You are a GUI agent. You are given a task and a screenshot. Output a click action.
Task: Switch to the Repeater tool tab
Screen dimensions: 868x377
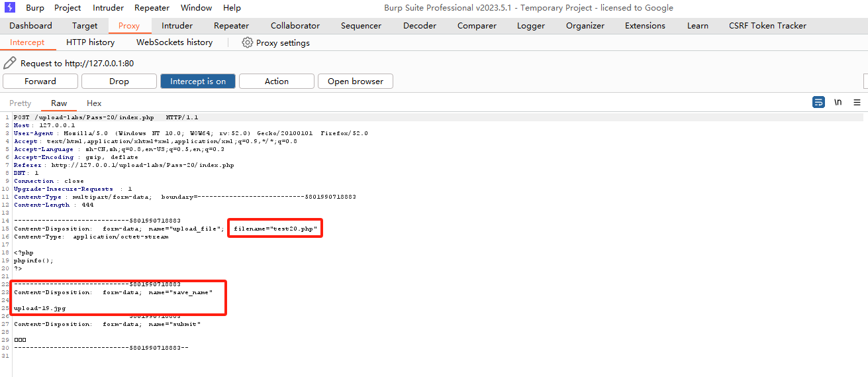tap(232, 26)
